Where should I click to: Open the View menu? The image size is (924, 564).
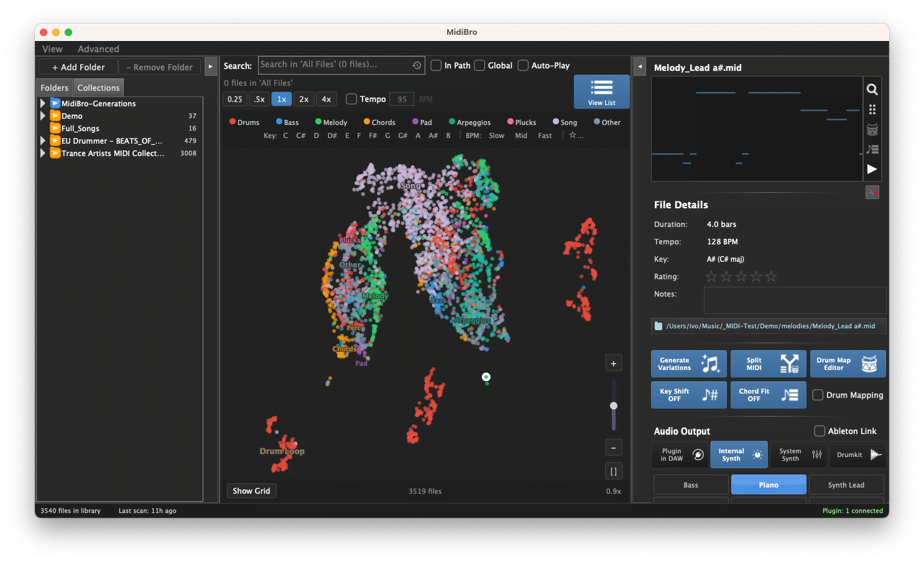52,49
